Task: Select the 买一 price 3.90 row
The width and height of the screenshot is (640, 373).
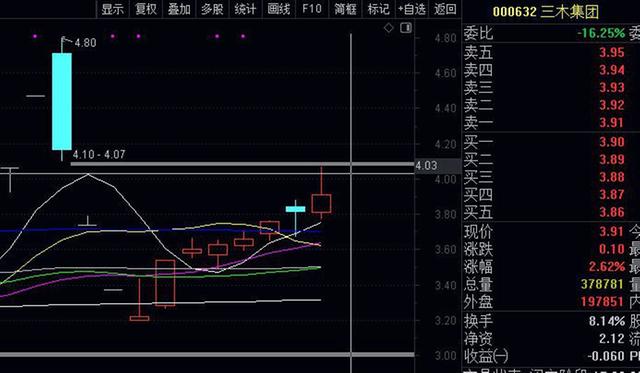Action: click(x=551, y=142)
